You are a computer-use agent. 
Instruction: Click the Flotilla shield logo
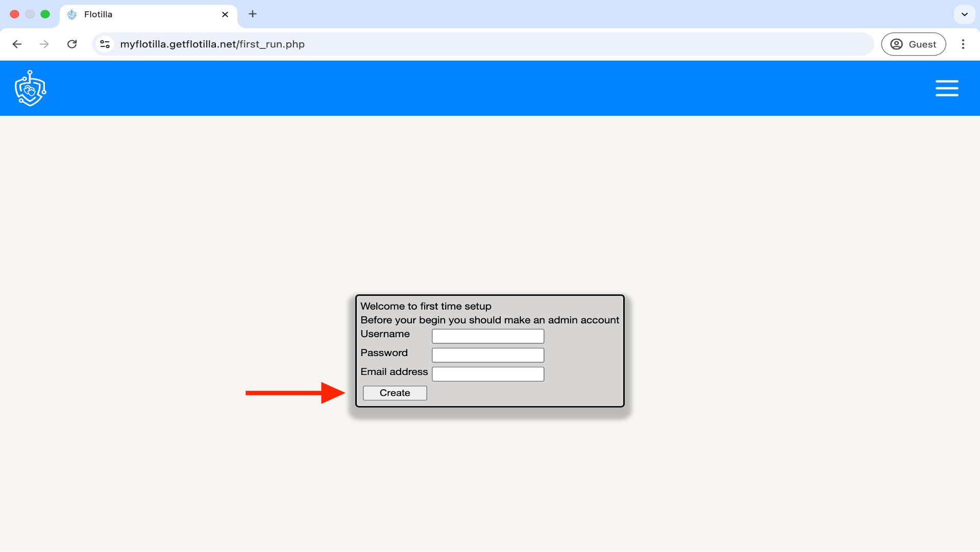(x=30, y=88)
